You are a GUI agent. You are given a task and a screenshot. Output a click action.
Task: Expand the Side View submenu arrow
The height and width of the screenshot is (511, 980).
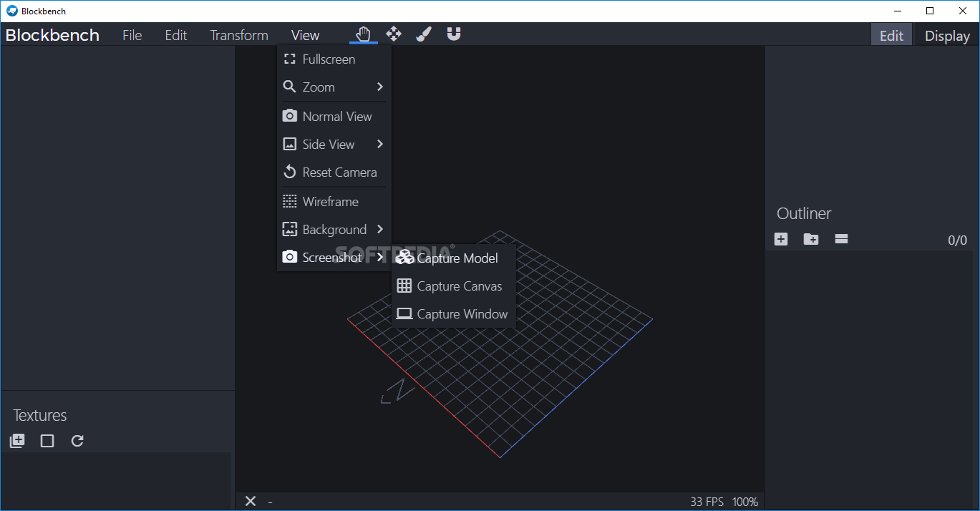(379, 144)
